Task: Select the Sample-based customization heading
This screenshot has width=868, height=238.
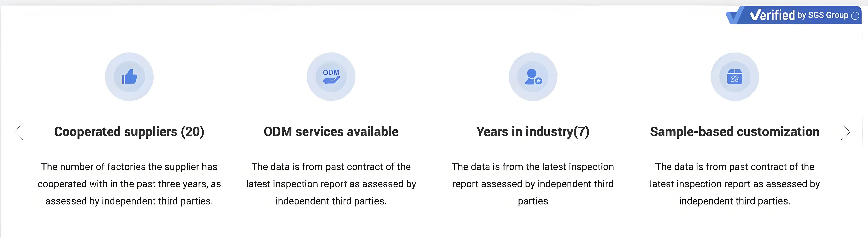Action: (735, 132)
